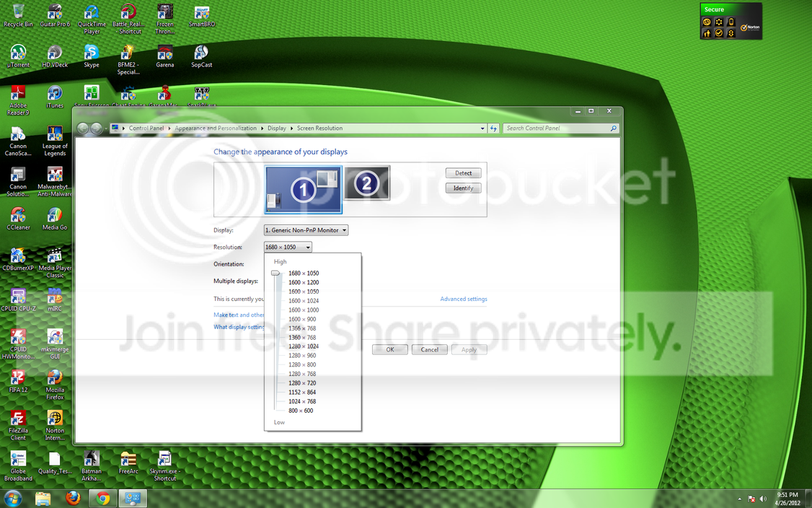Select the Skype desktop shortcut
812x508 pixels.
point(91,56)
